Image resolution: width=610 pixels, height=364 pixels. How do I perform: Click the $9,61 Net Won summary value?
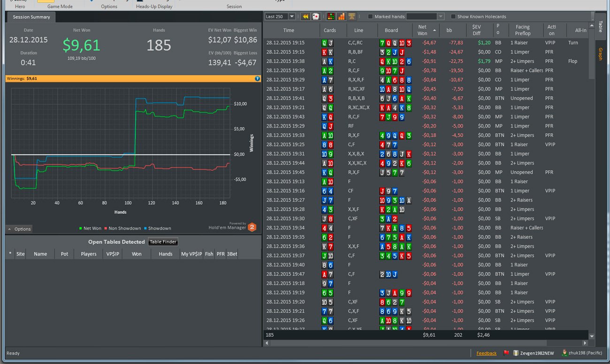(82, 45)
